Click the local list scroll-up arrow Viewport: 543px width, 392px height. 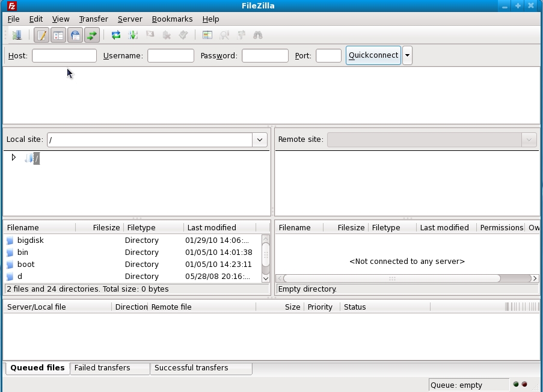point(266,239)
